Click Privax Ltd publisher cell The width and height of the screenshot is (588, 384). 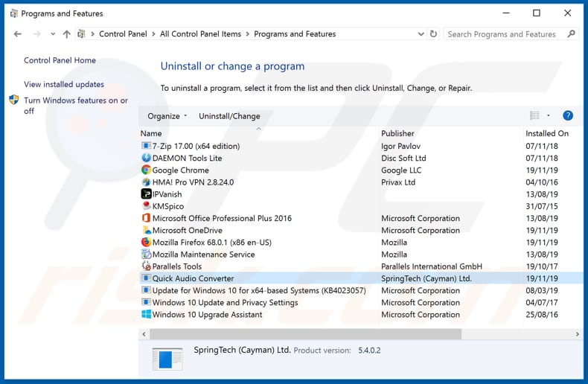398,182
